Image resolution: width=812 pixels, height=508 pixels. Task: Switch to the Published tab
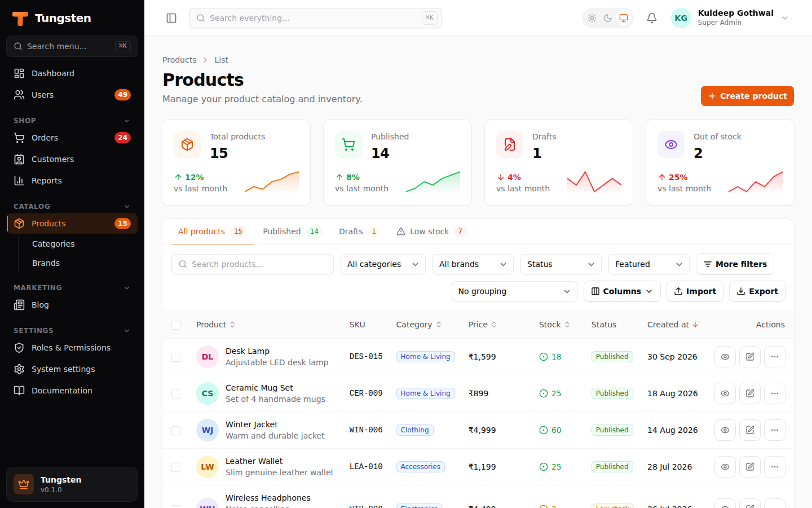click(x=292, y=231)
